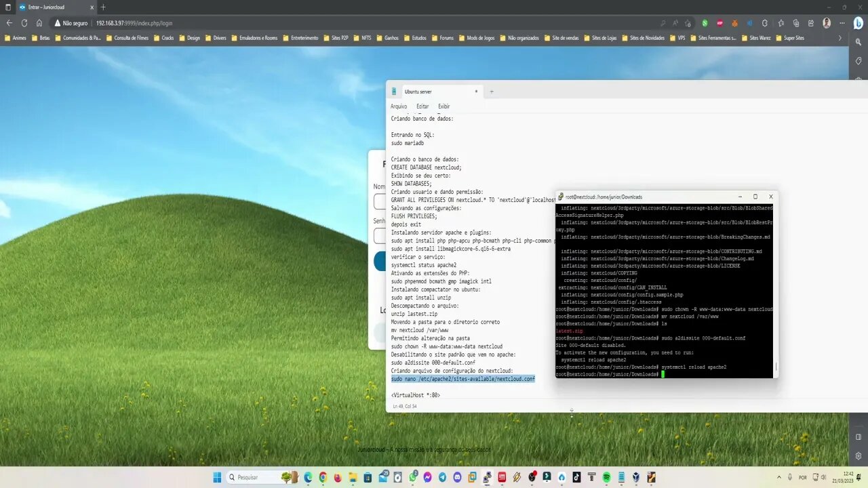Open a new Edge tab with plus
Screen dimensions: 868x488
point(103,7)
